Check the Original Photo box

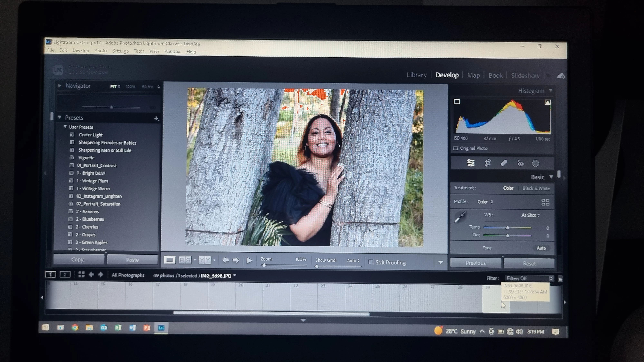pos(455,148)
